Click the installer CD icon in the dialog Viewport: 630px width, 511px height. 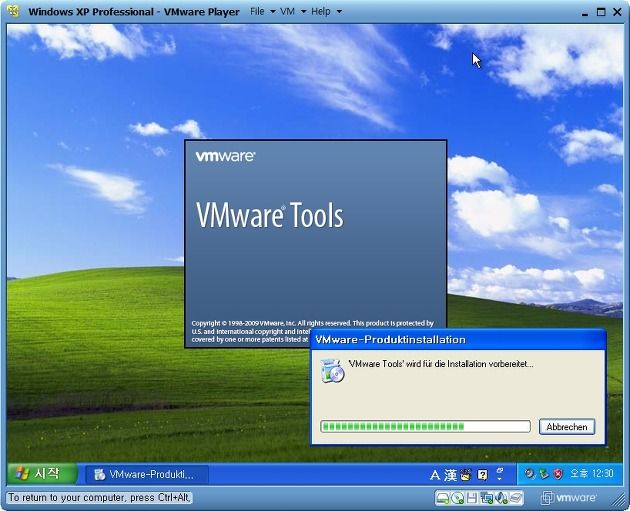coord(332,370)
